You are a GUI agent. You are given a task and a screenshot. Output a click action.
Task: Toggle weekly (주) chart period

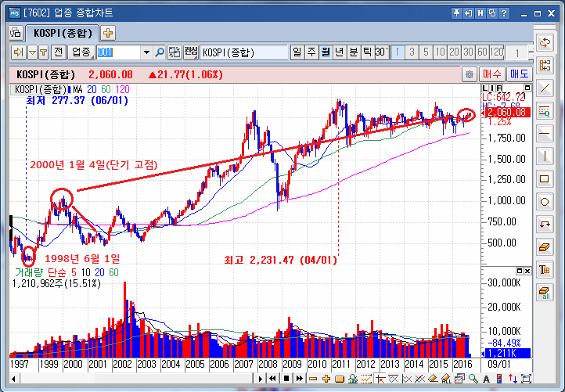click(311, 52)
